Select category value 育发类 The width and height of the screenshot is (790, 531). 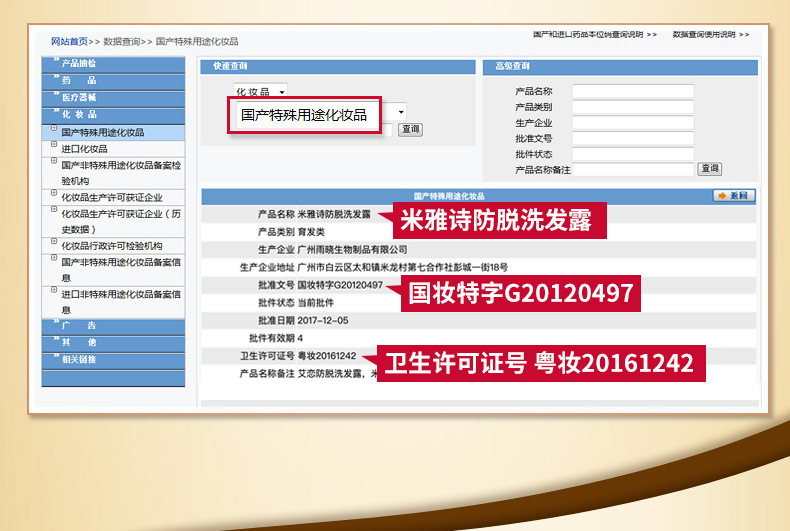[x=311, y=232]
